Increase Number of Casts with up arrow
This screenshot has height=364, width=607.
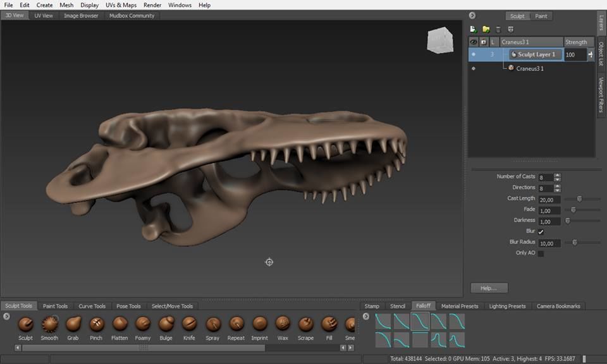[558, 175]
